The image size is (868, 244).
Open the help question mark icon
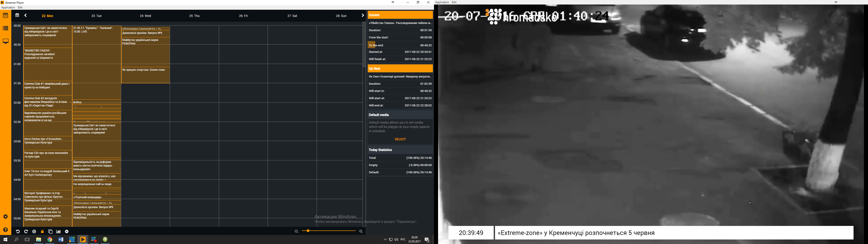point(5,230)
